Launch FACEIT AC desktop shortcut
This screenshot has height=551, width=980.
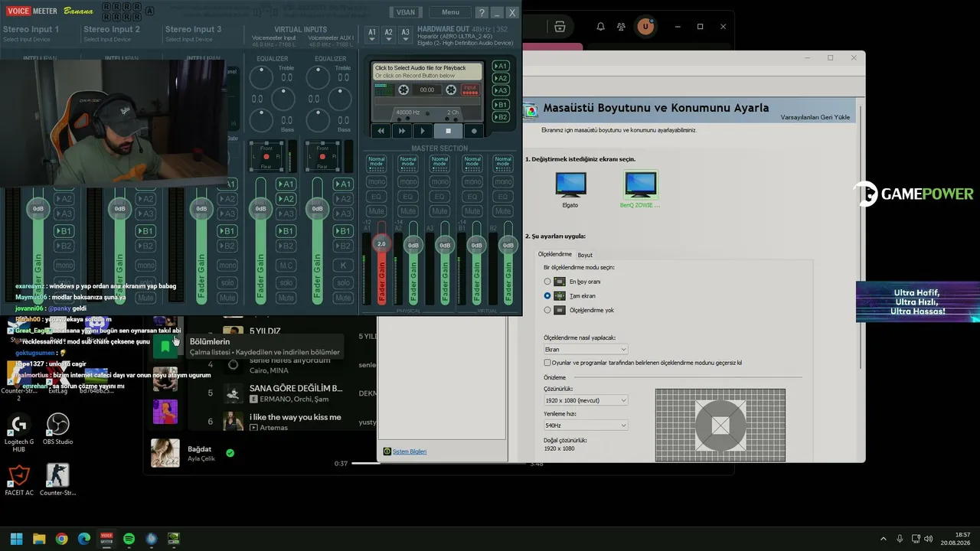[19, 481]
